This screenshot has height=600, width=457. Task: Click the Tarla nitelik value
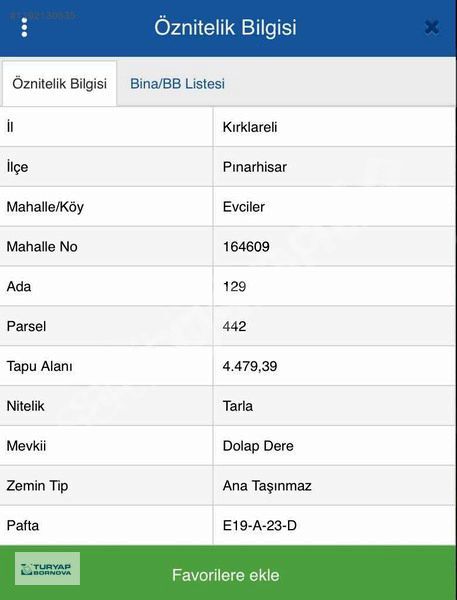(x=238, y=406)
